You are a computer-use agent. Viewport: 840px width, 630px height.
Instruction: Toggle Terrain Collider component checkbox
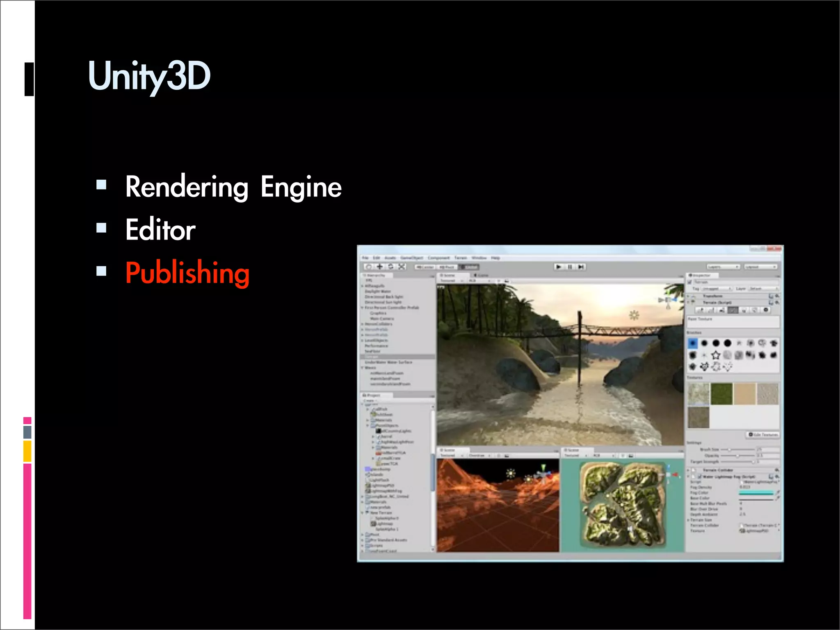[x=694, y=470]
